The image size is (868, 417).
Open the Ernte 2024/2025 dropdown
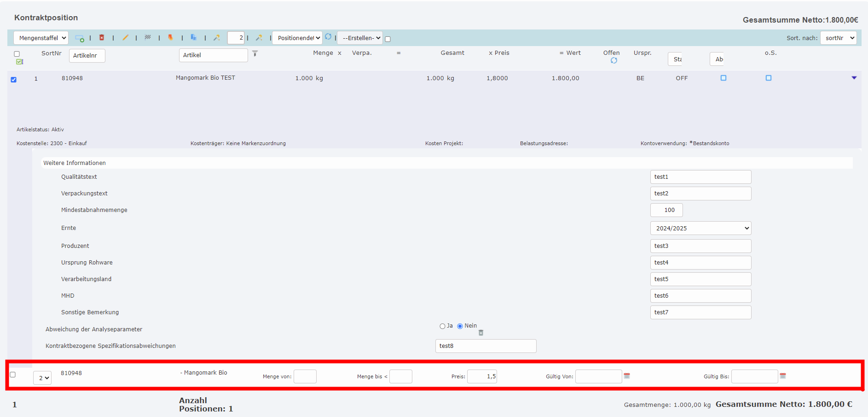pos(700,228)
